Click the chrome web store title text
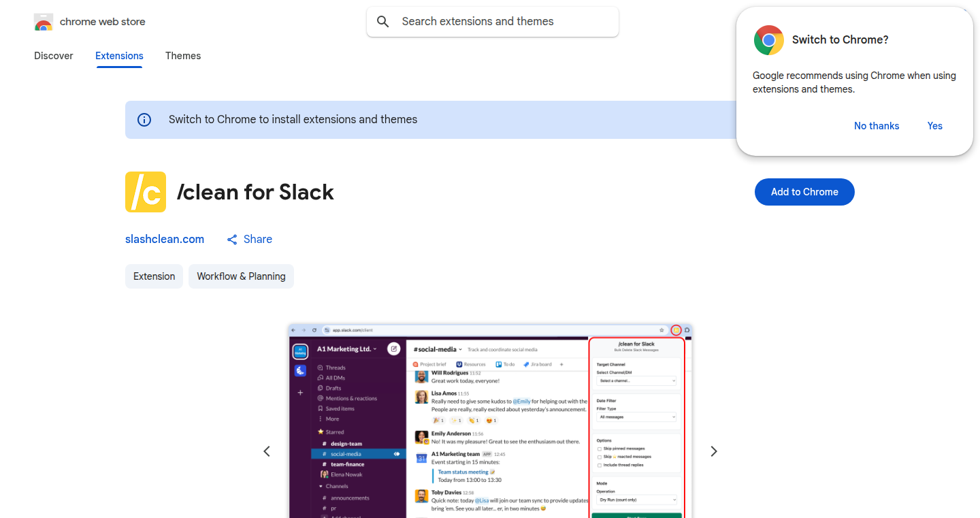The image size is (980, 518). (x=103, y=22)
